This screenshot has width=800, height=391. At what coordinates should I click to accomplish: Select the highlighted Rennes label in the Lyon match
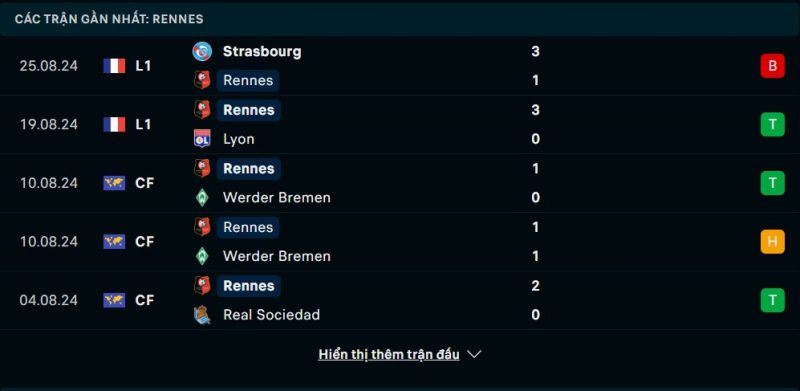pos(248,110)
